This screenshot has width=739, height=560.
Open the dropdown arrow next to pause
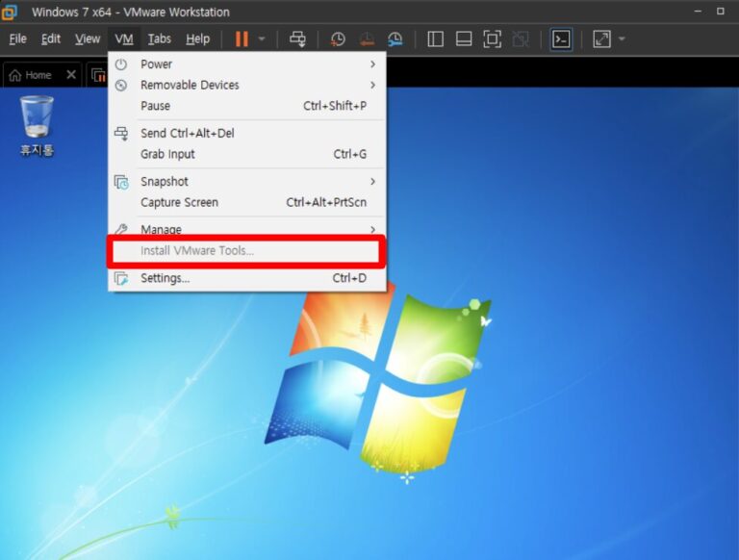262,39
